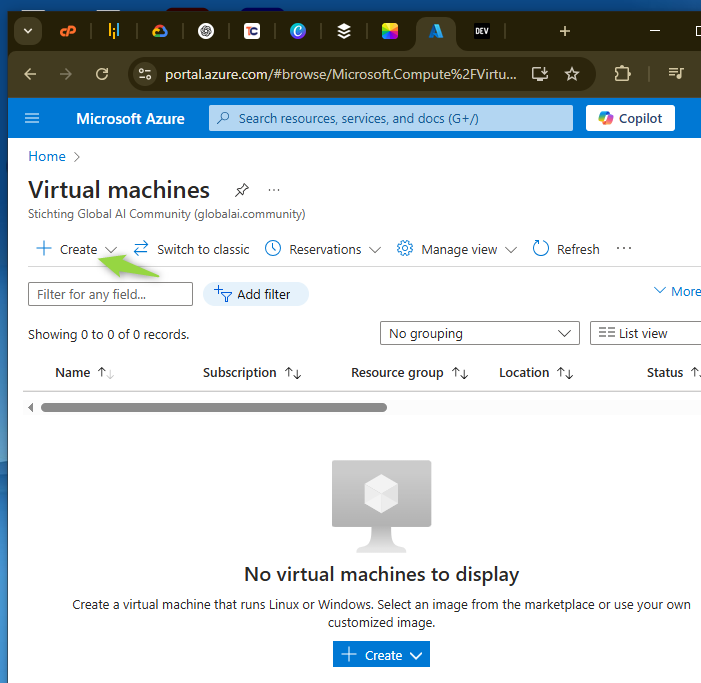The width and height of the screenshot is (701, 683).
Task: Select the active Azure browser tab
Action: coord(436,31)
